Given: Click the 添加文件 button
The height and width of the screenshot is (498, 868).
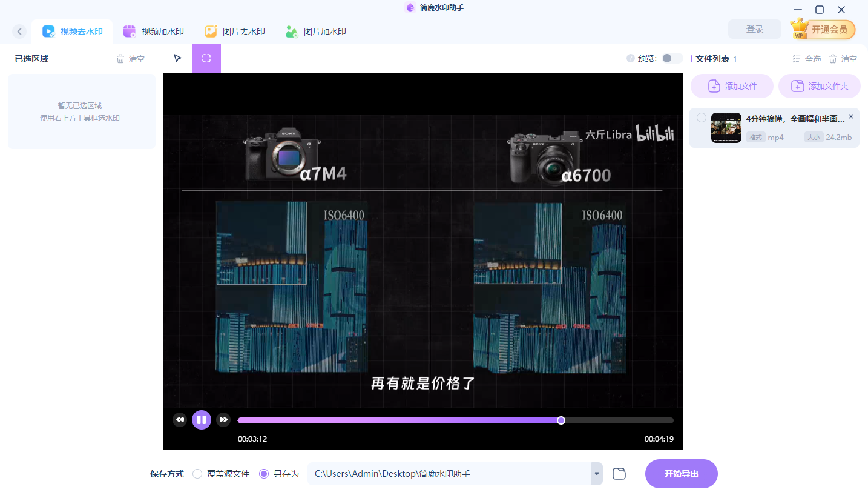Looking at the screenshot, I should [732, 86].
